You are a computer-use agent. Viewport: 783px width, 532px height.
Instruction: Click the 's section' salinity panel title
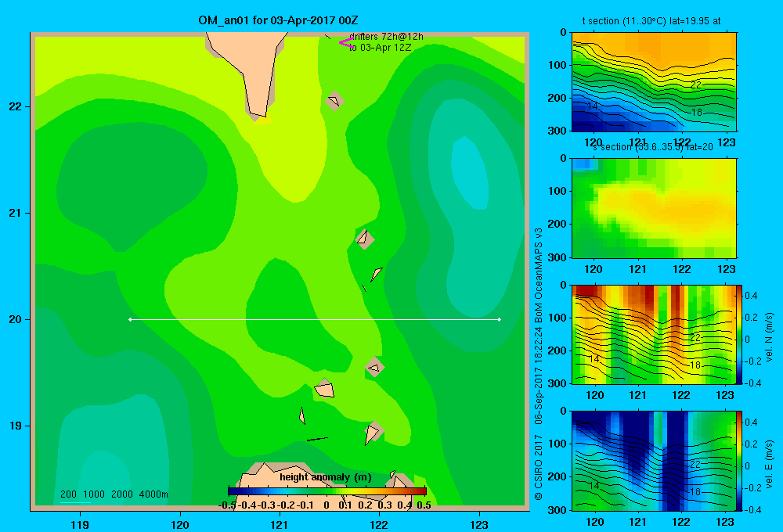coord(652,147)
